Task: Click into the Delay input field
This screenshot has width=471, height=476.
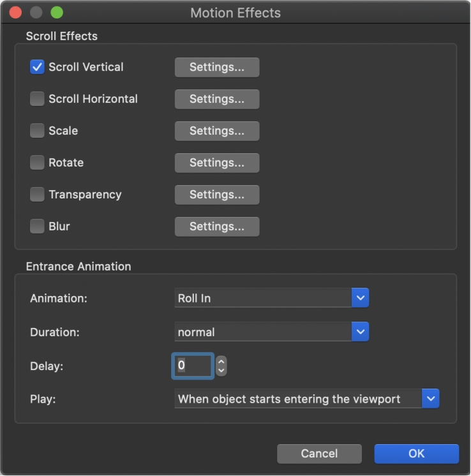Action: coord(193,366)
